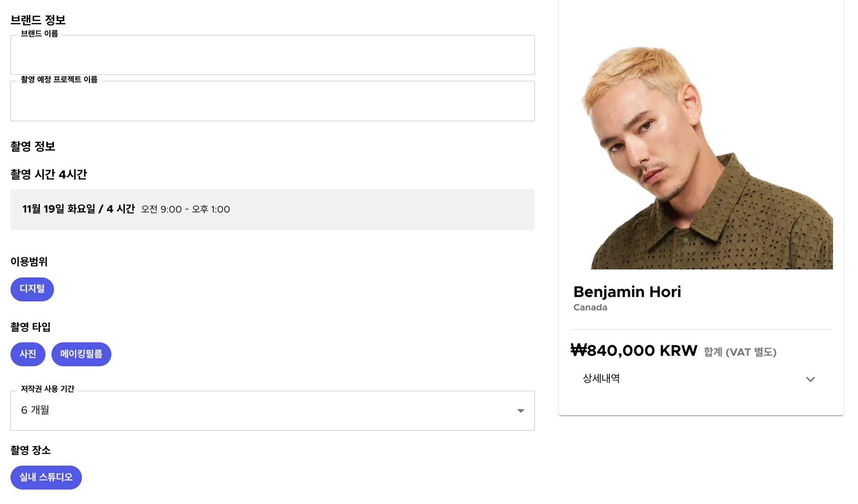Image resolution: width=858 pixels, height=504 pixels.
Task: Toggle the 메이킹필름 chip
Action: pyautogui.click(x=81, y=354)
